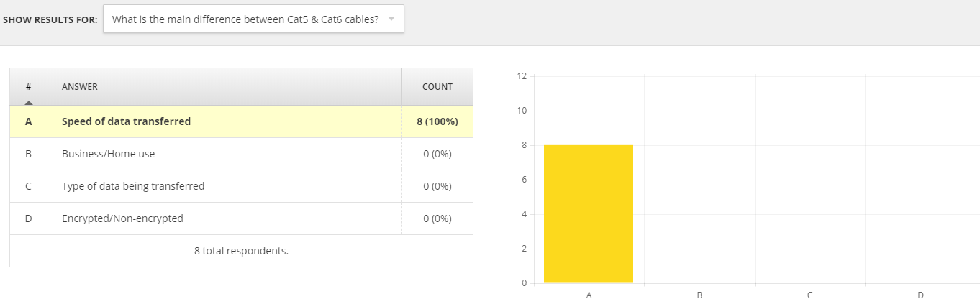The width and height of the screenshot is (980, 304).
Task: Sort by the # column header
Action: pos(28,87)
